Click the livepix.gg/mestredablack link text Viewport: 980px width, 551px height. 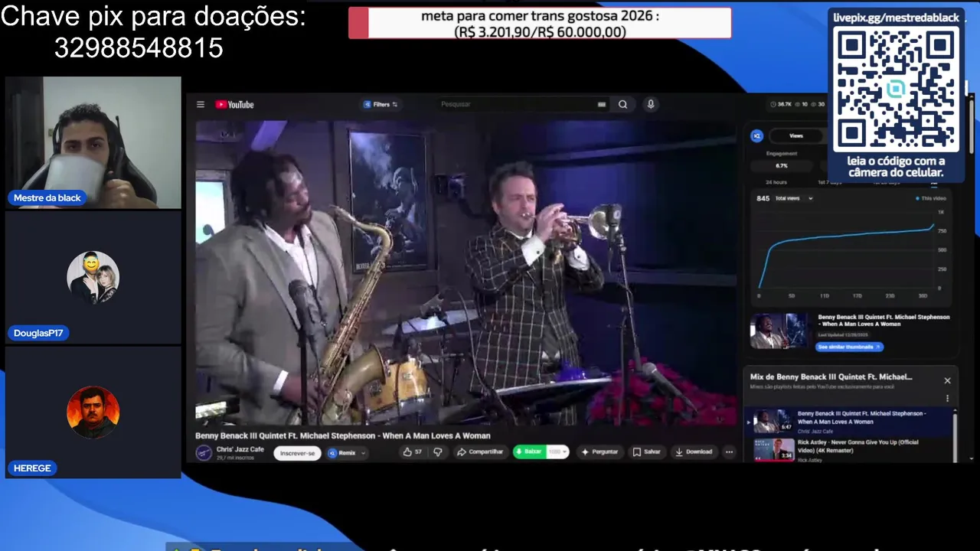pyautogui.click(x=896, y=17)
